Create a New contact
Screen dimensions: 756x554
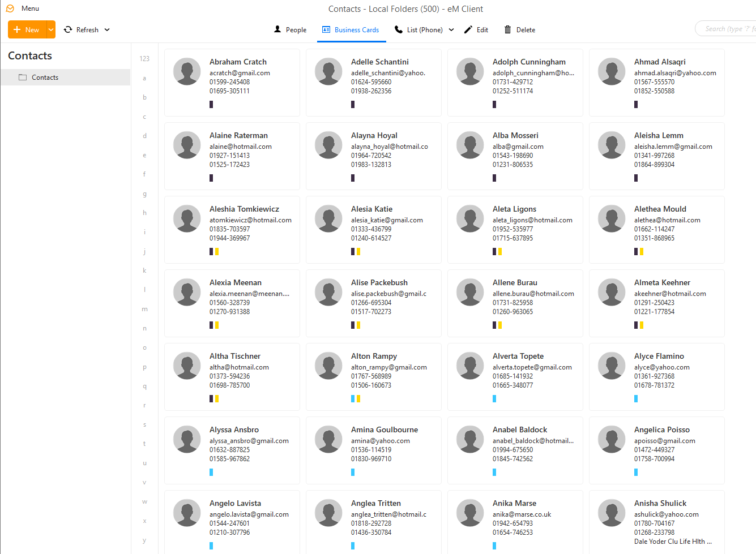click(x=27, y=29)
